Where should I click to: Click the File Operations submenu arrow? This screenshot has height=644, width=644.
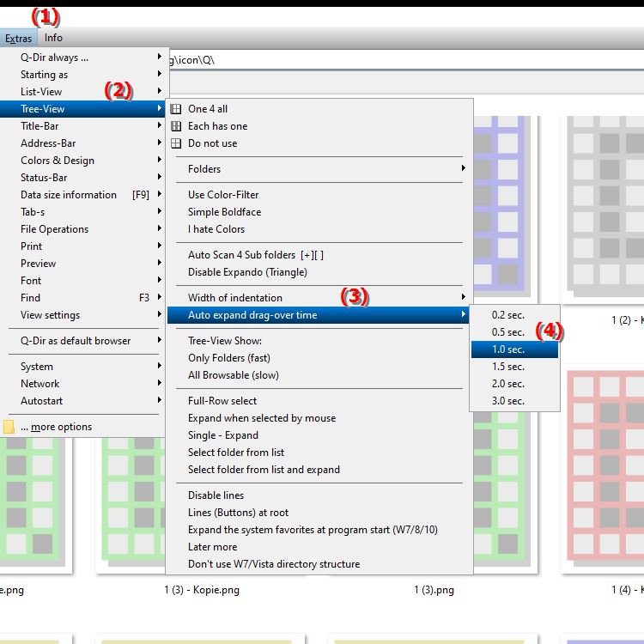tap(160, 228)
